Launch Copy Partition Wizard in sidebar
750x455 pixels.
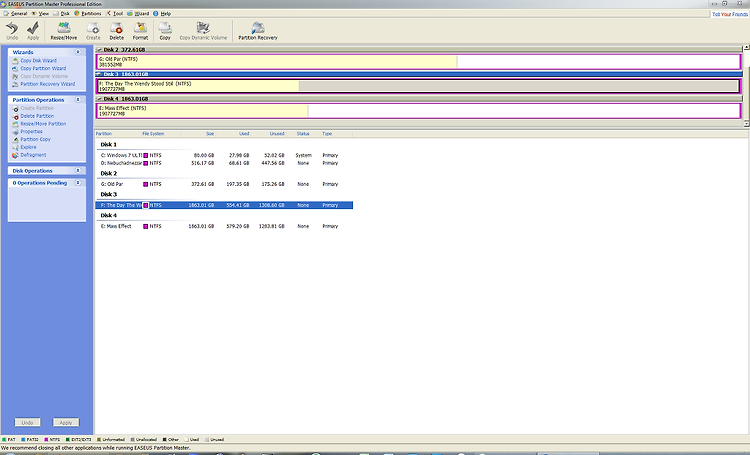(43, 68)
